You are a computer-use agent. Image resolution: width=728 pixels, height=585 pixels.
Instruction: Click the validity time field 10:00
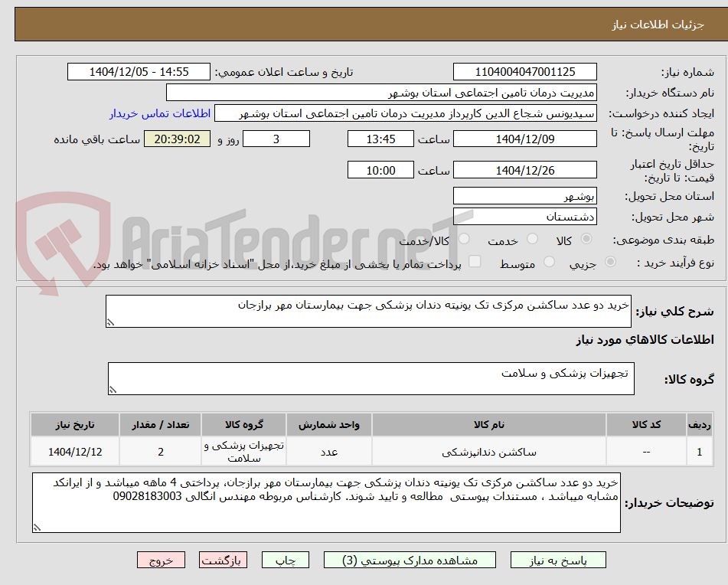(380, 170)
